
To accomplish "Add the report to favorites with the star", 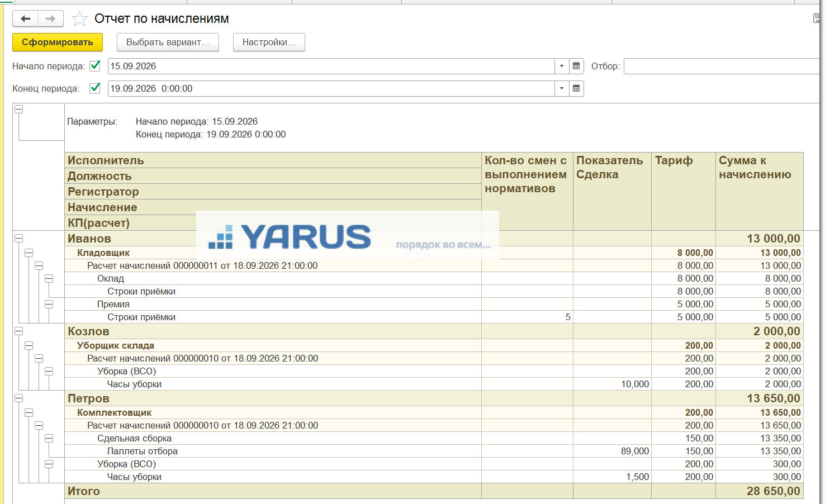I will 80,19.
